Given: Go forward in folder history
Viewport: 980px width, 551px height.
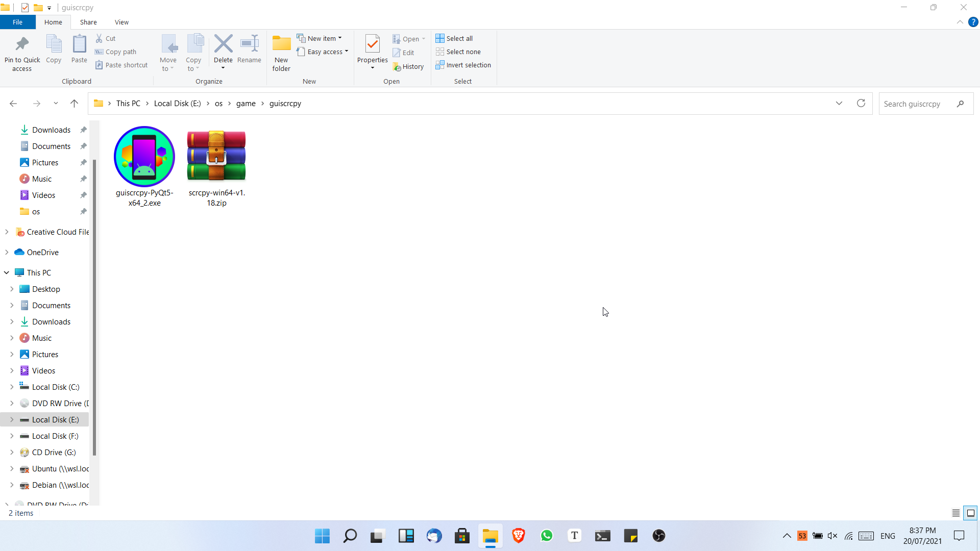Looking at the screenshot, I should 37,104.
